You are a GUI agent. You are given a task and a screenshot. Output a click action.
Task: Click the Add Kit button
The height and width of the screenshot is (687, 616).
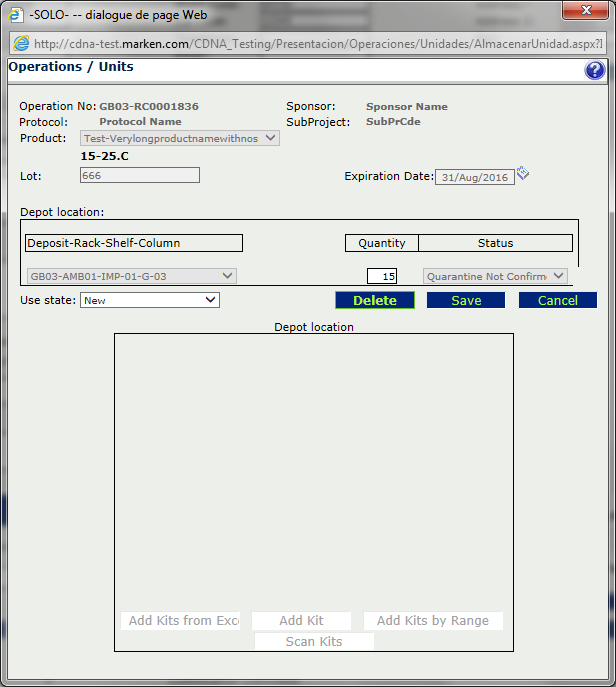tap(301, 620)
